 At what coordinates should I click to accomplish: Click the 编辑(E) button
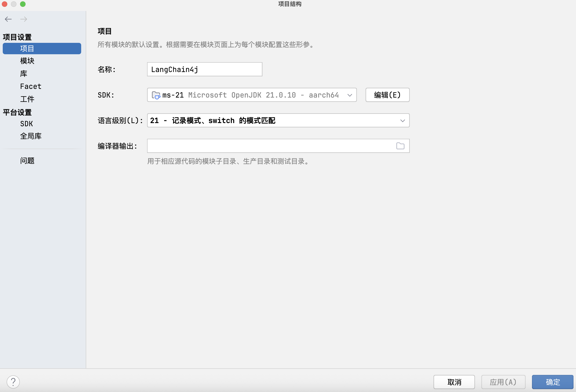387,95
